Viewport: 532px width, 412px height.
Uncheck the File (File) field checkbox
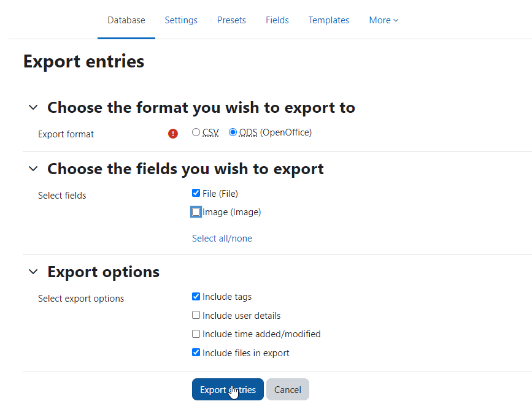196,193
